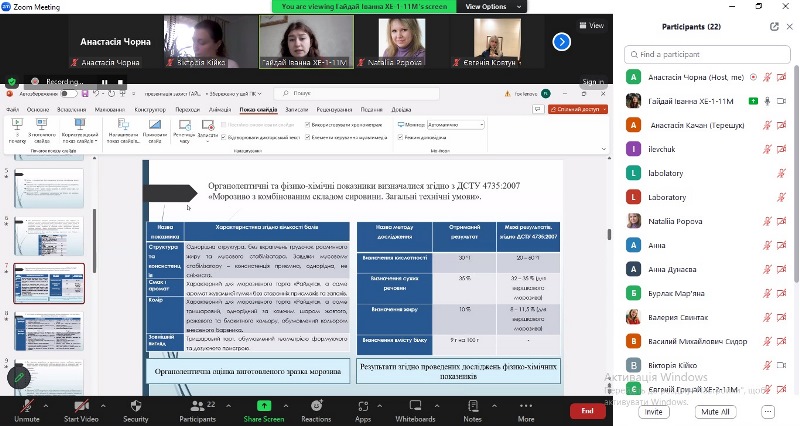Click the red End meeting button
800x426 pixels.
587,411
